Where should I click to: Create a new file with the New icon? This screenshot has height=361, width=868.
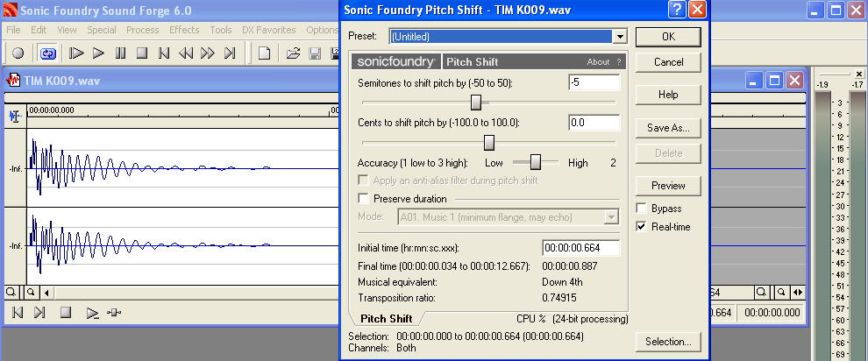265,53
